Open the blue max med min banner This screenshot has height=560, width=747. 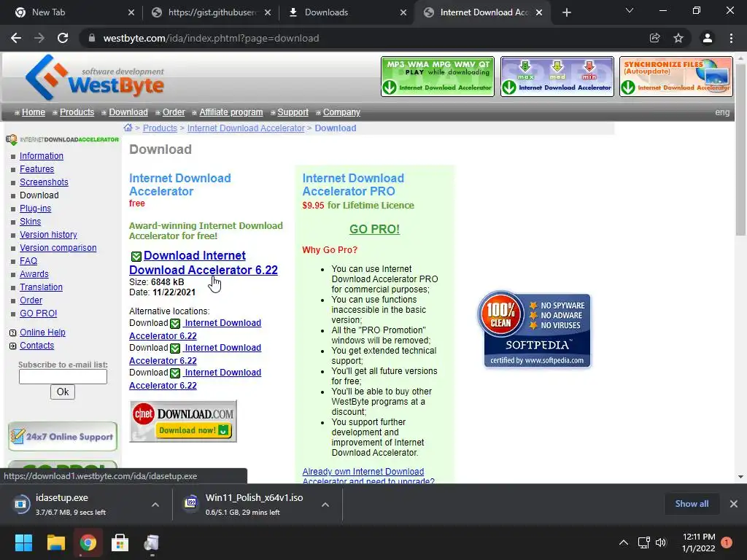pos(557,77)
